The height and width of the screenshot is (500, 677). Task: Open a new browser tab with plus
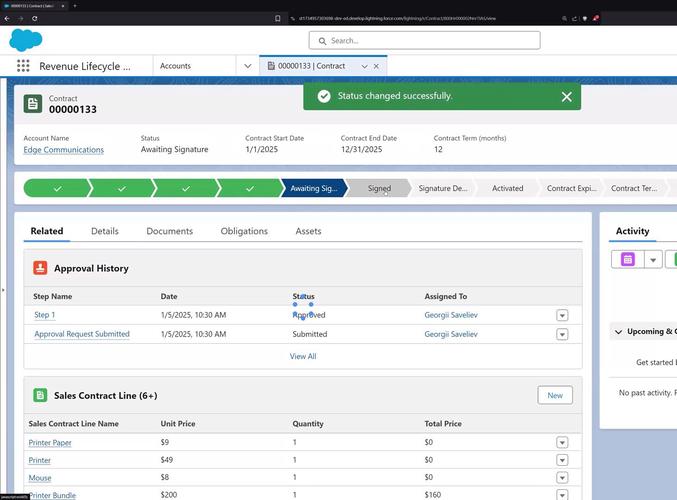[x=75, y=6]
